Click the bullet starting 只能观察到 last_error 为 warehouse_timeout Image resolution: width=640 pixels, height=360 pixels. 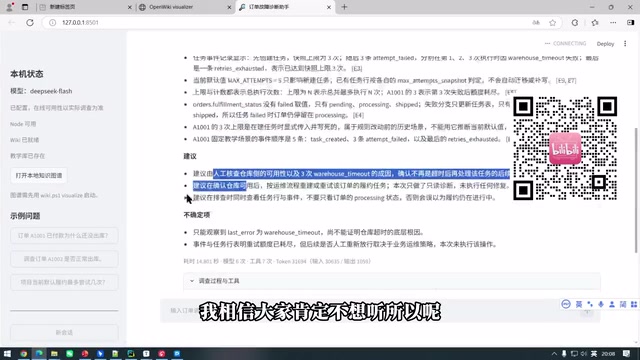309,232
